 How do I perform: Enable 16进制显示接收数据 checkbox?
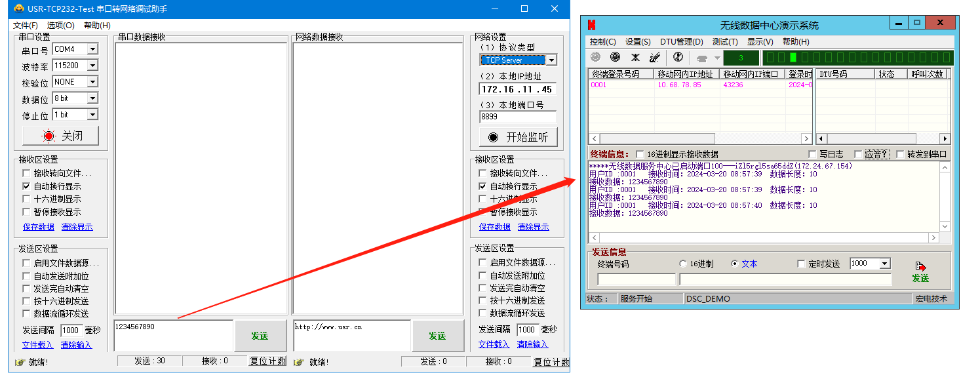coord(640,154)
